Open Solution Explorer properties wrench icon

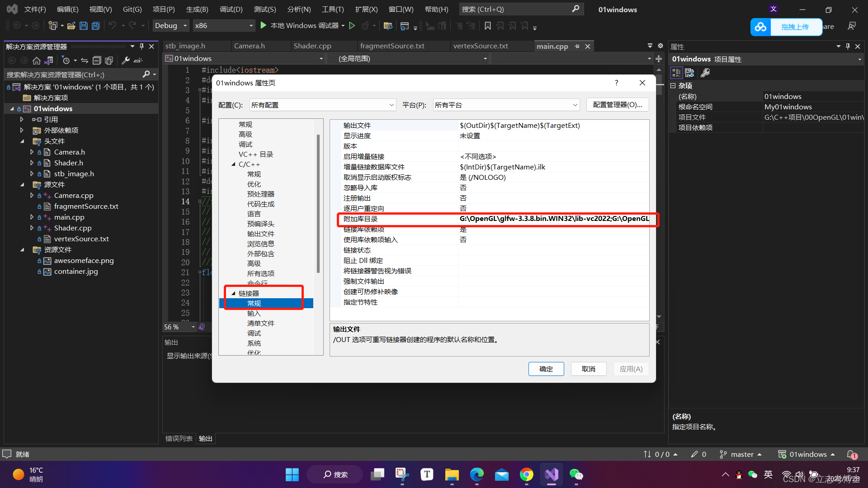click(126, 60)
